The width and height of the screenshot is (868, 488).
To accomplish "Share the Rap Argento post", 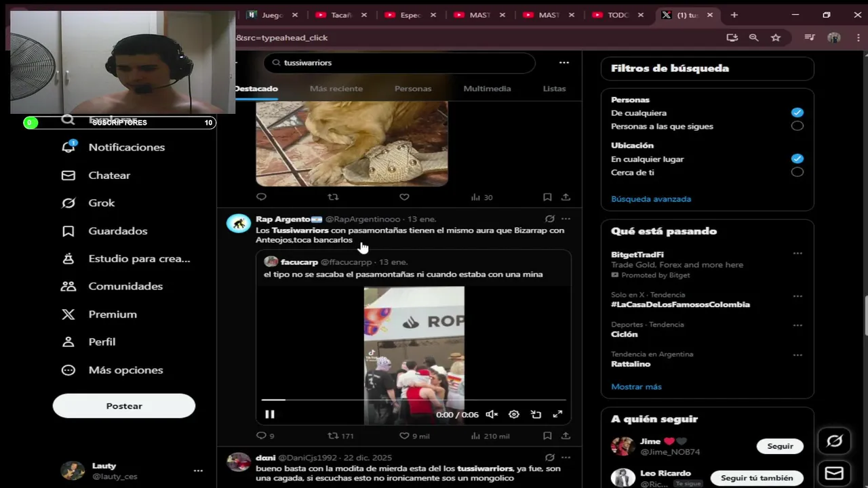I will (566, 436).
